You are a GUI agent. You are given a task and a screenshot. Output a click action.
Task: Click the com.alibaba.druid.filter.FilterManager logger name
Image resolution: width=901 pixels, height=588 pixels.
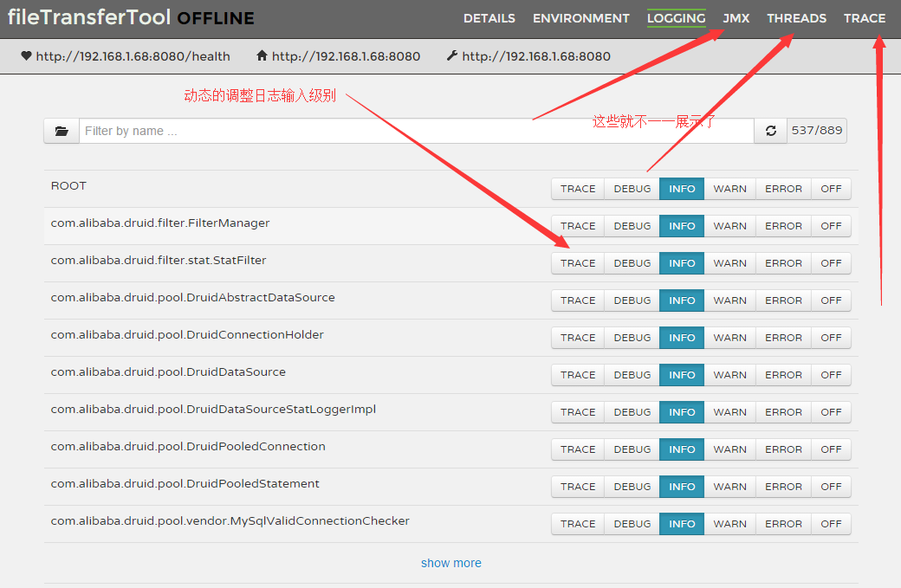click(159, 223)
